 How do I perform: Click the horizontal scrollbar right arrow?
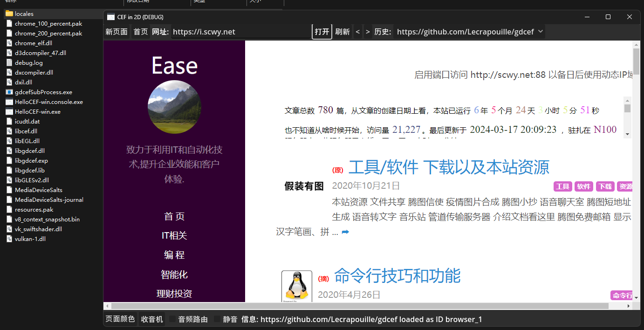(x=629, y=306)
